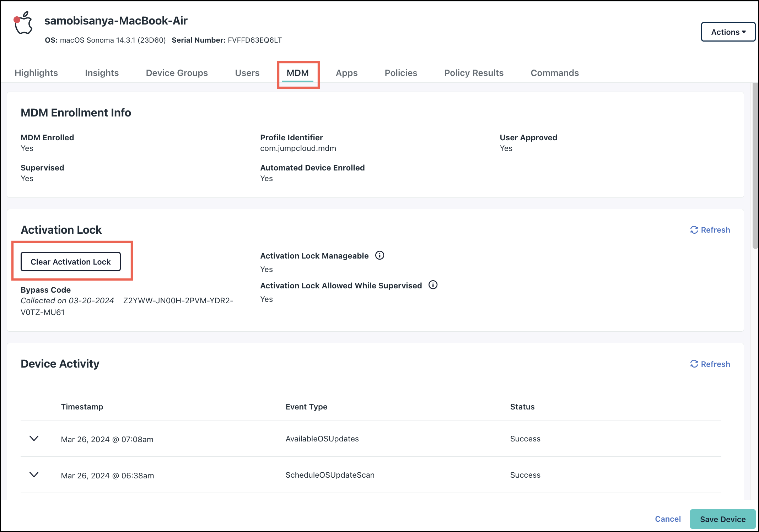This screenshot has height=532, width=759.
Task: Expand the AvailableOSUpdates event row
Action: coord(34,439)
